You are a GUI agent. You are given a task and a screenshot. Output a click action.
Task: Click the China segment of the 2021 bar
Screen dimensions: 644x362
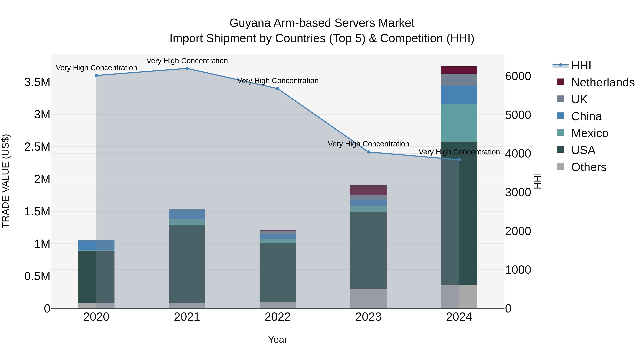(187, 215)
